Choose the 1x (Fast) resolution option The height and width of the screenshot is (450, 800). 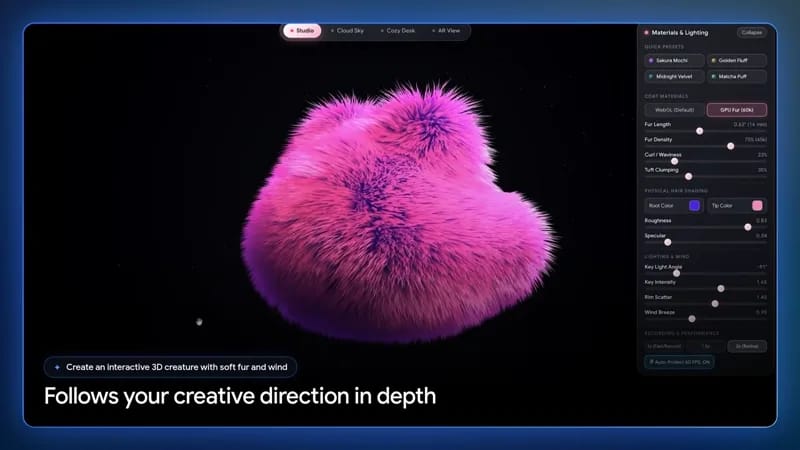[x=664, y=346]
